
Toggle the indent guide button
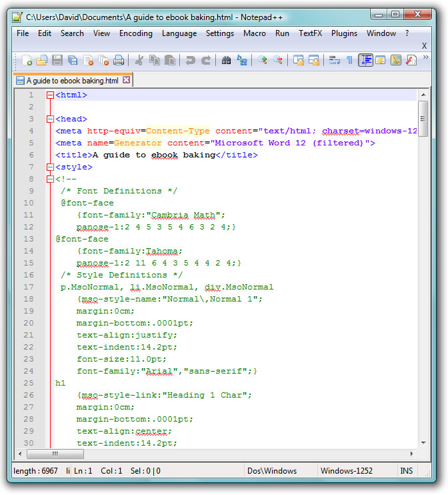click(x=365, y=61)
